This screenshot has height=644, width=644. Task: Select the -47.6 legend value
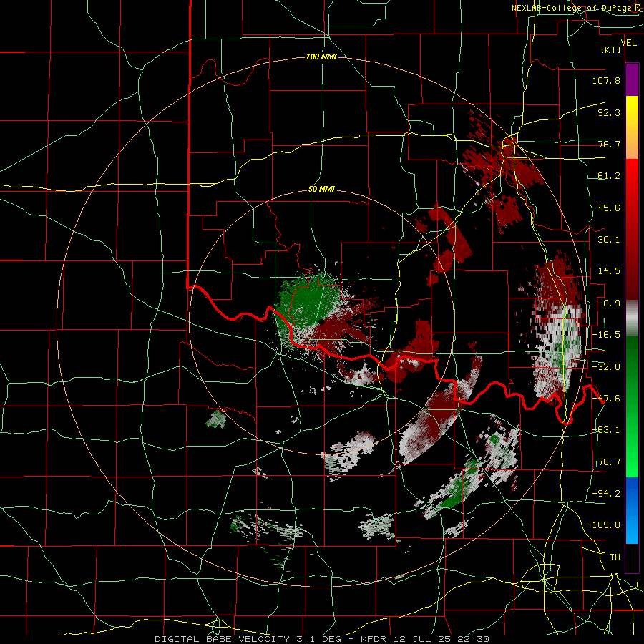coord(606,399)
